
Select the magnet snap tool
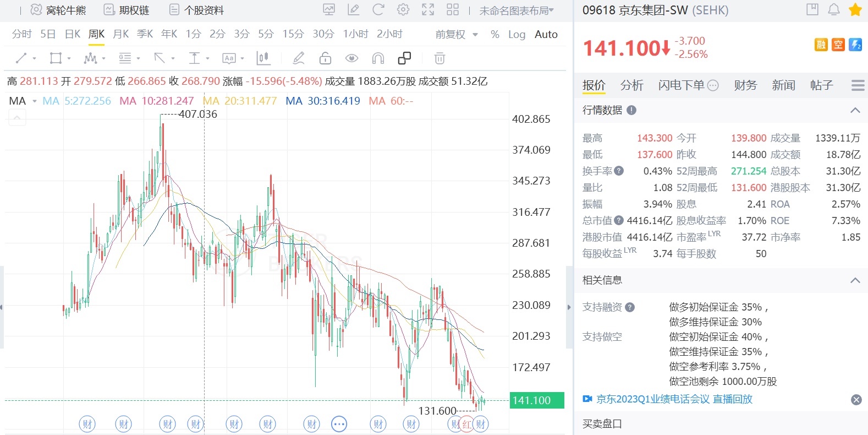click(x=378, y=58)
